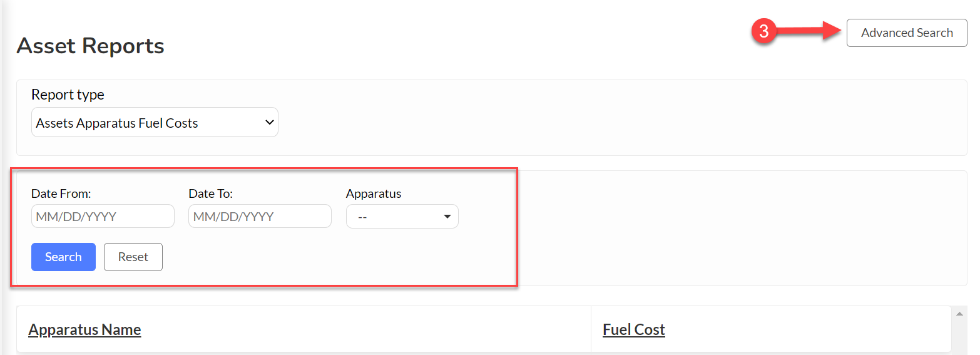This screenshot has width=980, height=355.
Task: Focus the Date From field
Action: [x=103, y=216]
